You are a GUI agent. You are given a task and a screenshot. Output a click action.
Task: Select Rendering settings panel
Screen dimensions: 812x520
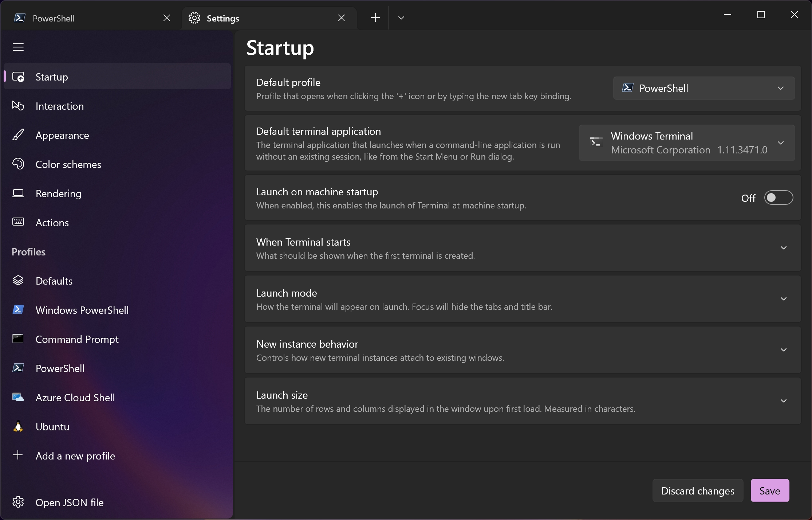[x=58, y=193]
